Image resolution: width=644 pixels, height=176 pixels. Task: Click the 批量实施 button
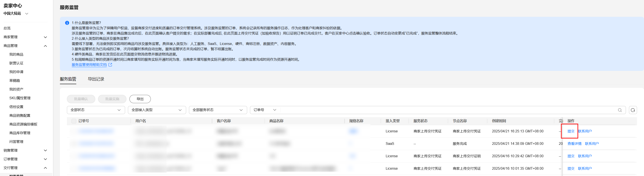click(112, 99)
